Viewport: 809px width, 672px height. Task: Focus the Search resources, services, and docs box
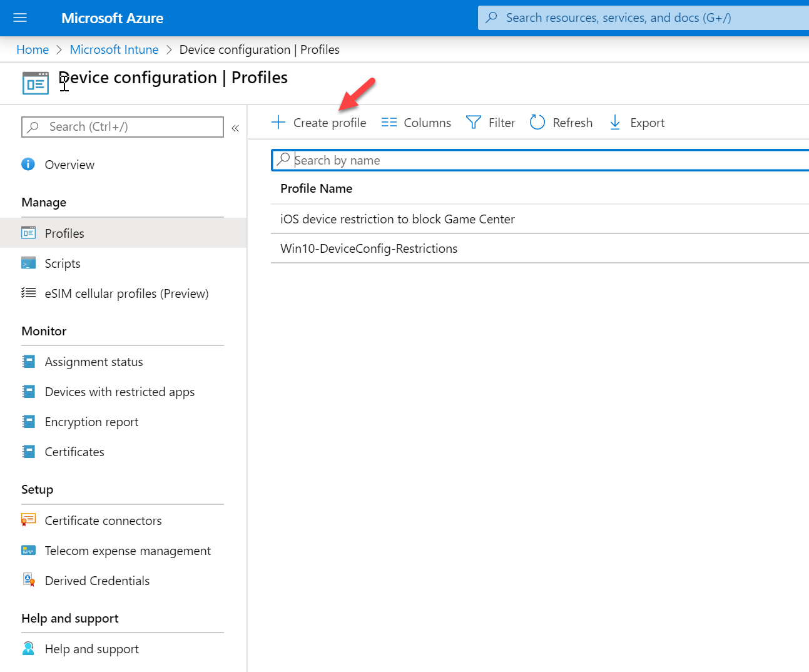coord(644,18)
